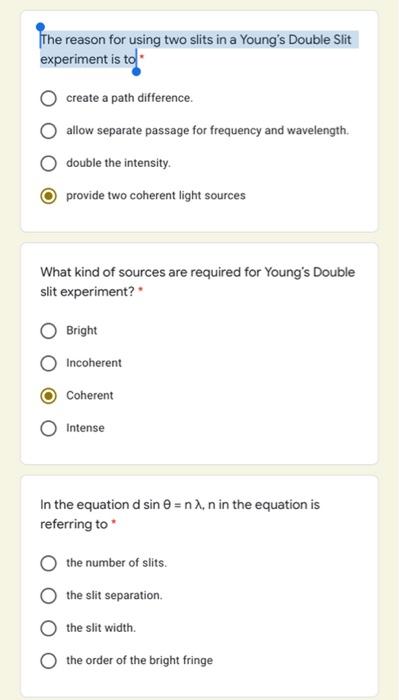This screenshot has height=700, width=399.
Task: Click the 'What kind of sources' question text
Action: (198, 282)
